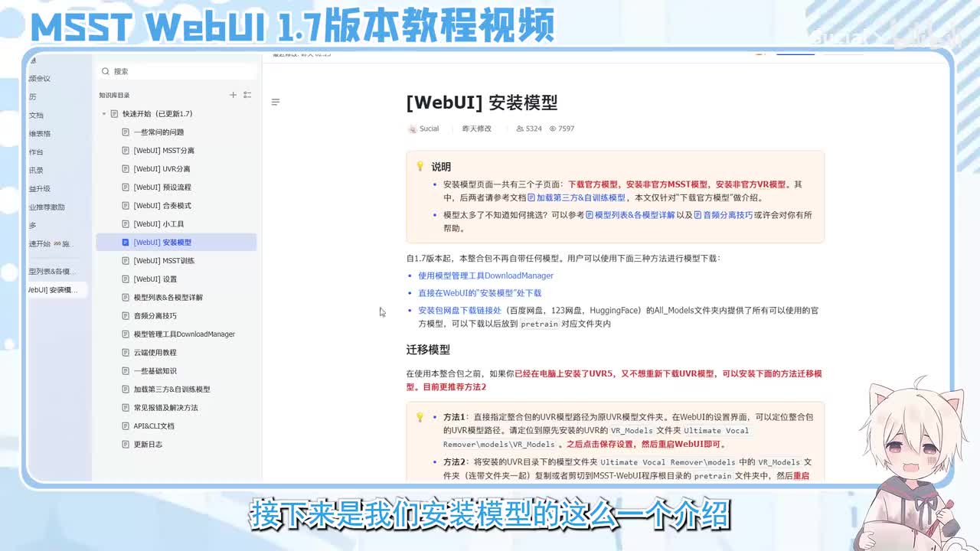Click document icon beside [WebUI] UVR分离
Image resolution: width=980 pixels, height=551 pixels.
pyautogui.click(x=126, y=169)
